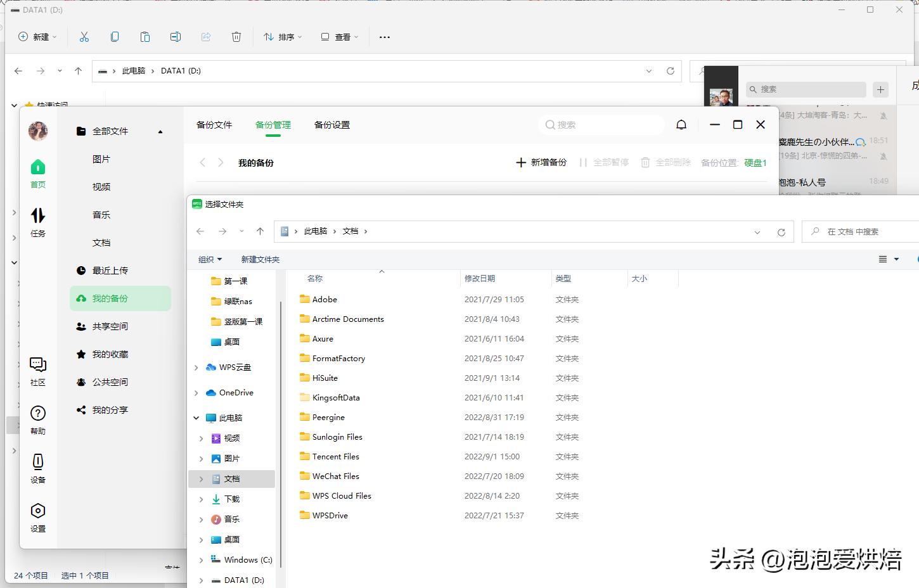The width and height of the screenshot is (919, 588).
Task: Switch to the 备份设置 tab
Action: coord(331,125)
